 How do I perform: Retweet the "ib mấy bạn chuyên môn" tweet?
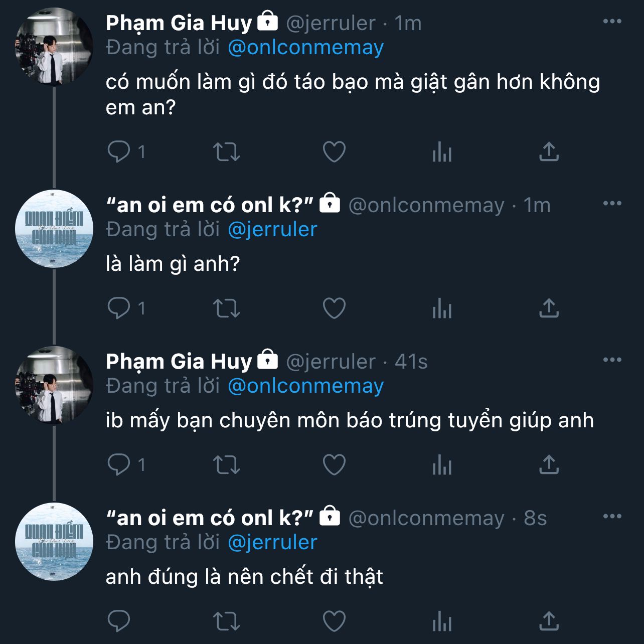[x=227, y=464]
